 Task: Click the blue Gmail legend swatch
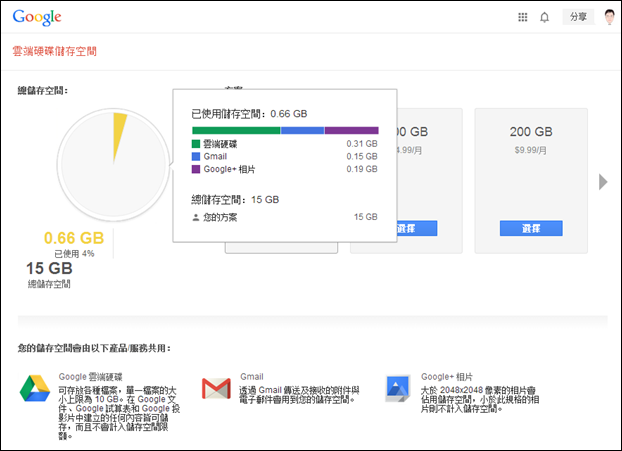(x=196, y=156)
